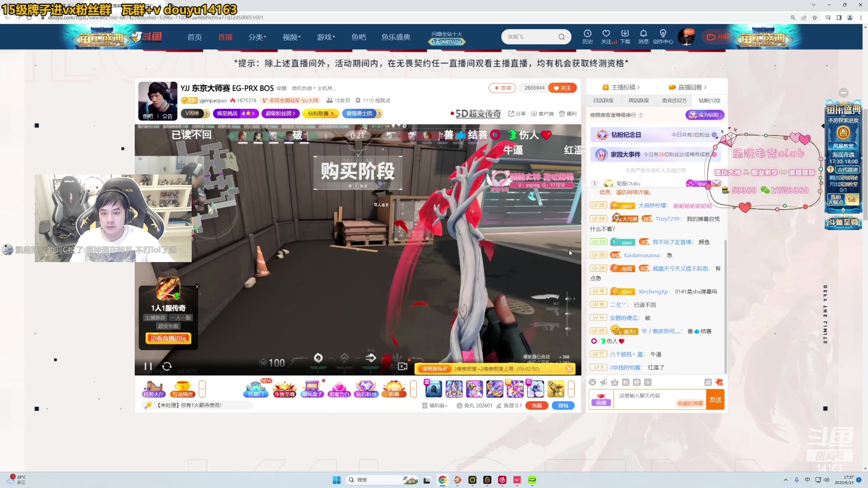
Task: Expand the activity icons panel arrow
Action: coord(413,389)
